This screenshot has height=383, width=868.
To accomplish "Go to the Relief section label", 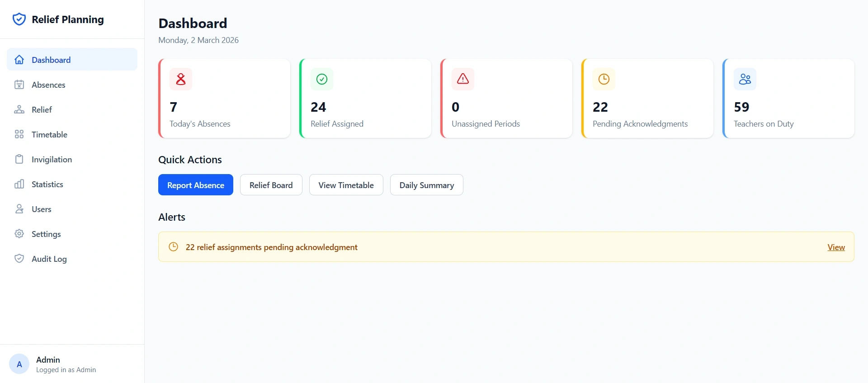I will (x=42, y=110).
